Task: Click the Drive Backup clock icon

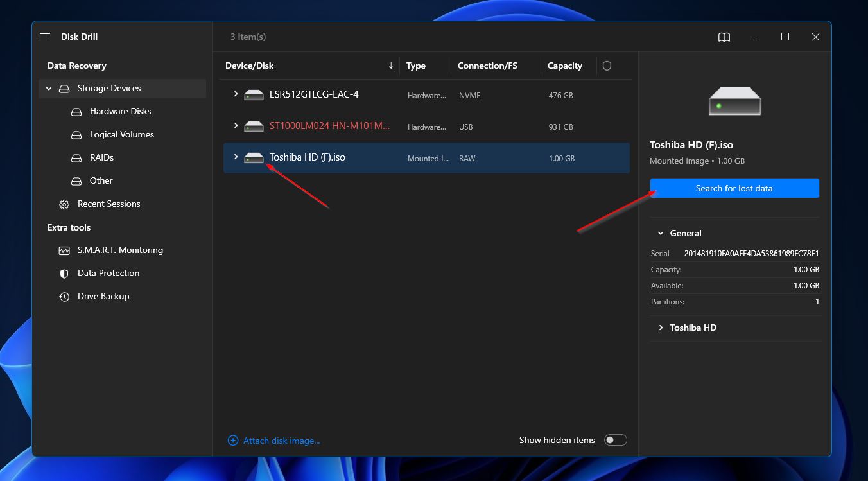Action: [x=64, y=297]
